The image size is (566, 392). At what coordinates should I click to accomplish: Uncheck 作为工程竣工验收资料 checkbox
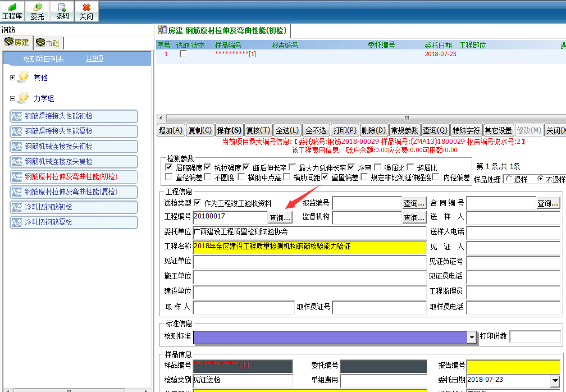click(x=197, y=203)
